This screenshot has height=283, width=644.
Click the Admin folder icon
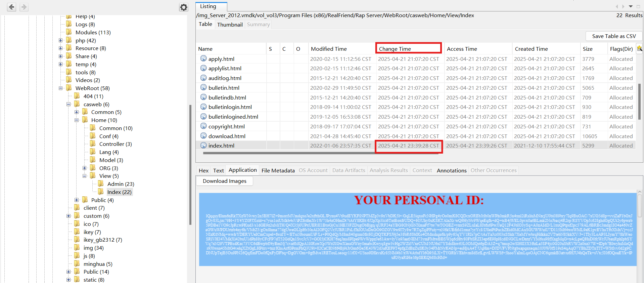tap(101, 184)
